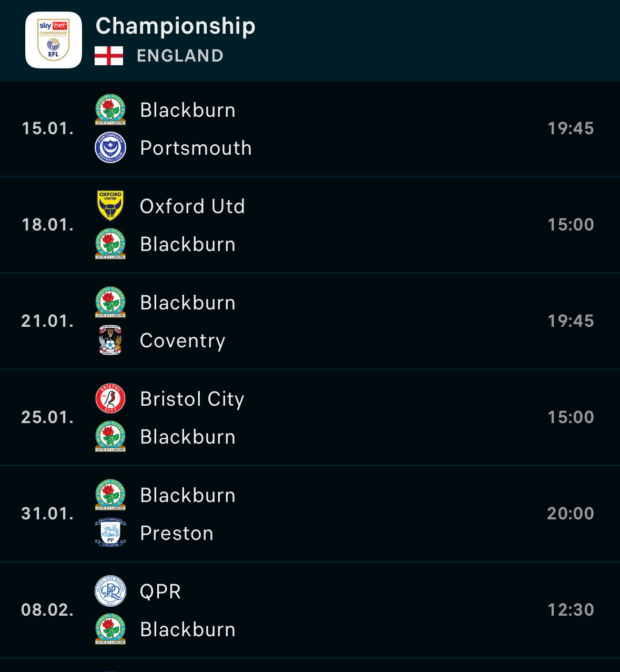Click the Coventry club crest

click(x=110, y=340)
